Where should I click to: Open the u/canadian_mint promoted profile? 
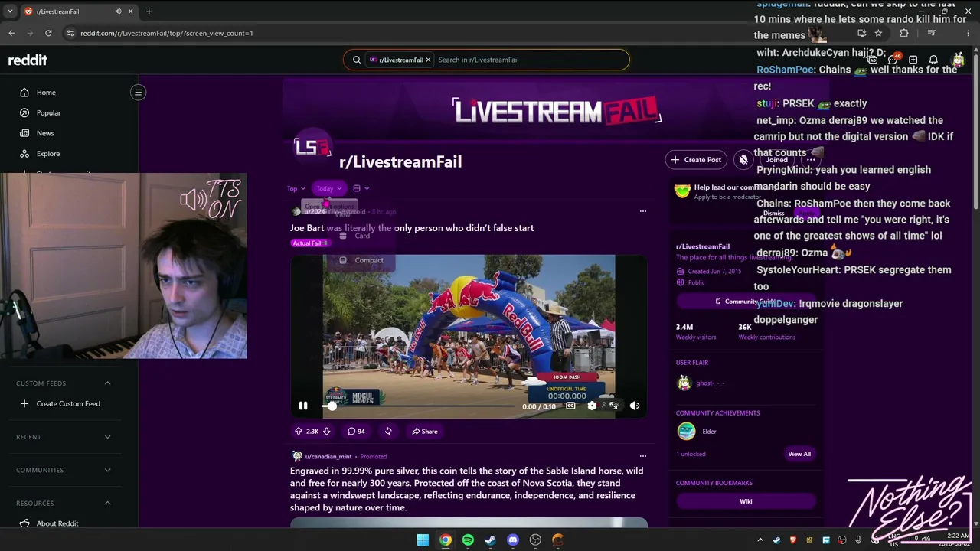tap(328, 457)
